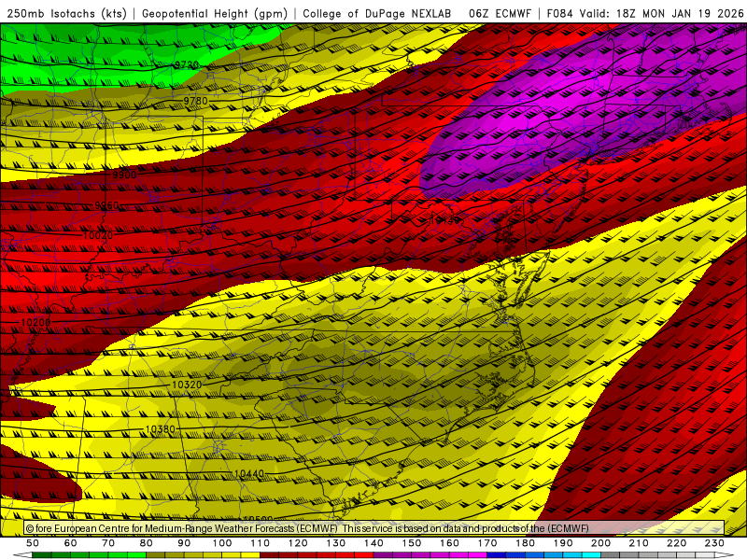Click the 90 value on the color scale
The image size is (747, 560).
[184, 543]
